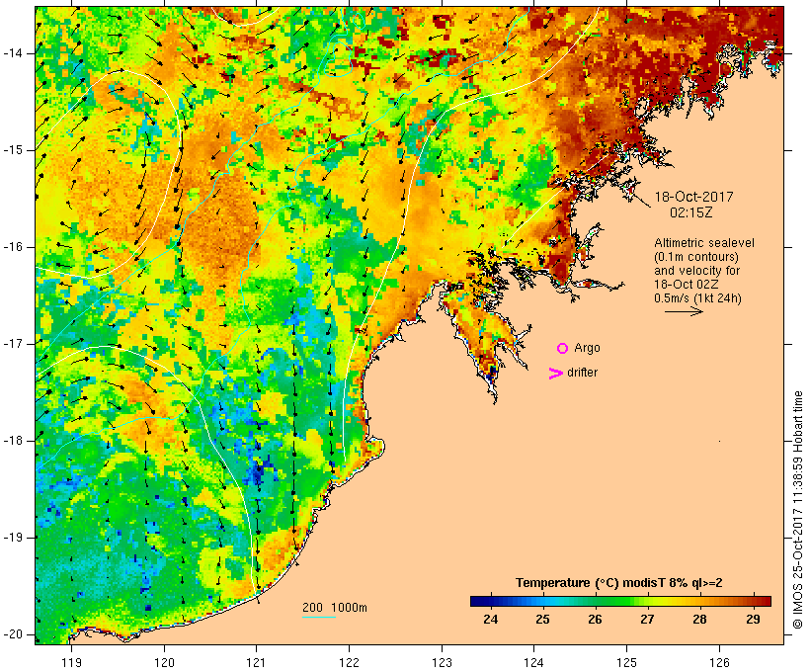810x672 pixels.
Task: Click the 0.5m/s velocity scale arrow
Action: point(684,311)
